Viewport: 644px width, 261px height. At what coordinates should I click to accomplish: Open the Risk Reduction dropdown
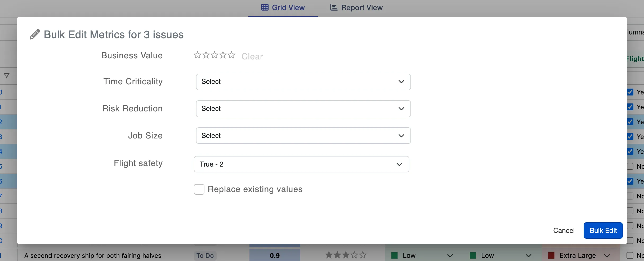(303, 109)
